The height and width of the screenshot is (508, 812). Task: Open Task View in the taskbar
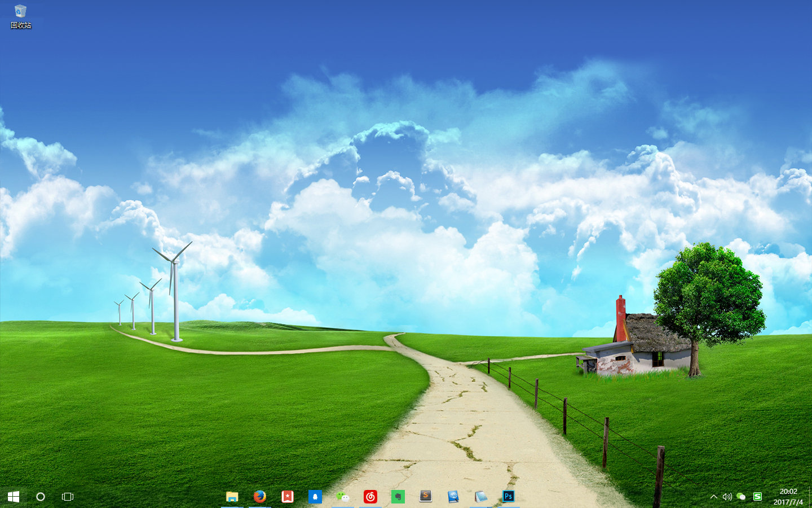[68, 497]
